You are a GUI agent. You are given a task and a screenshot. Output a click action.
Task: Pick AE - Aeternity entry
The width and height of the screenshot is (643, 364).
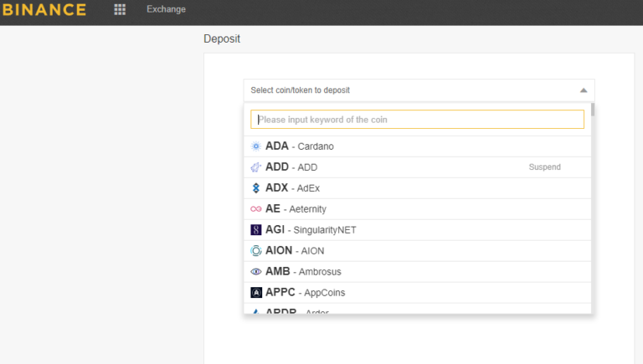click(417, 209)
